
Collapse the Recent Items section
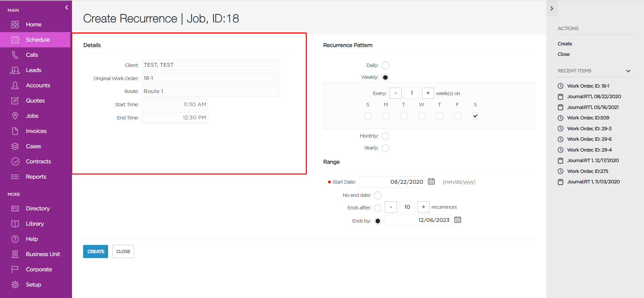pos(628,71)
